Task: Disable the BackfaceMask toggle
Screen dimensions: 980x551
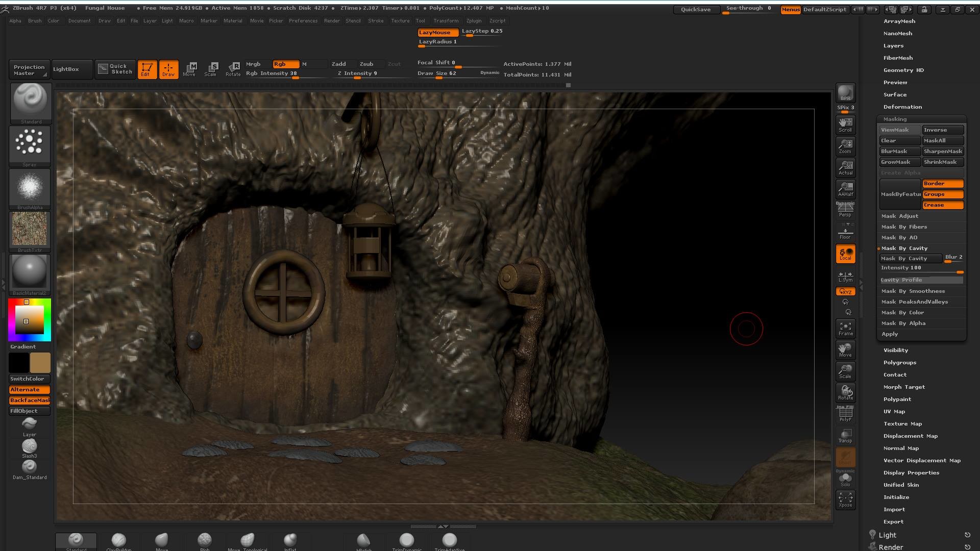Action: (x=30, y=400)
